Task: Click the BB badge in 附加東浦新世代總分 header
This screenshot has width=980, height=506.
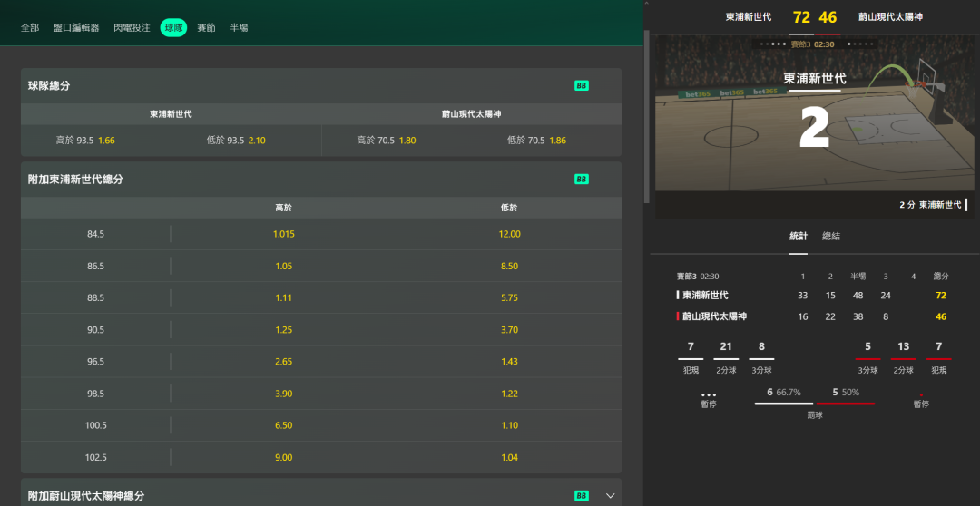Action: [x=582, y=180]
